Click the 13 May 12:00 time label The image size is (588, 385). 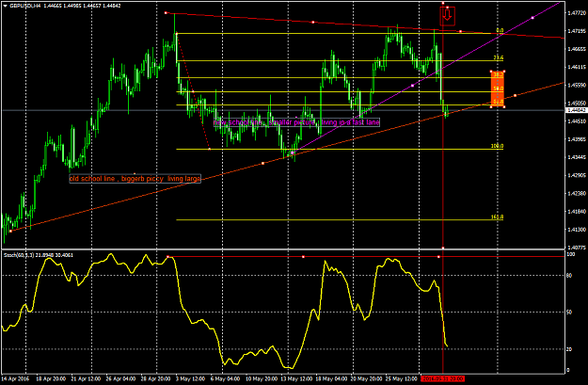[x=296, y=378]
